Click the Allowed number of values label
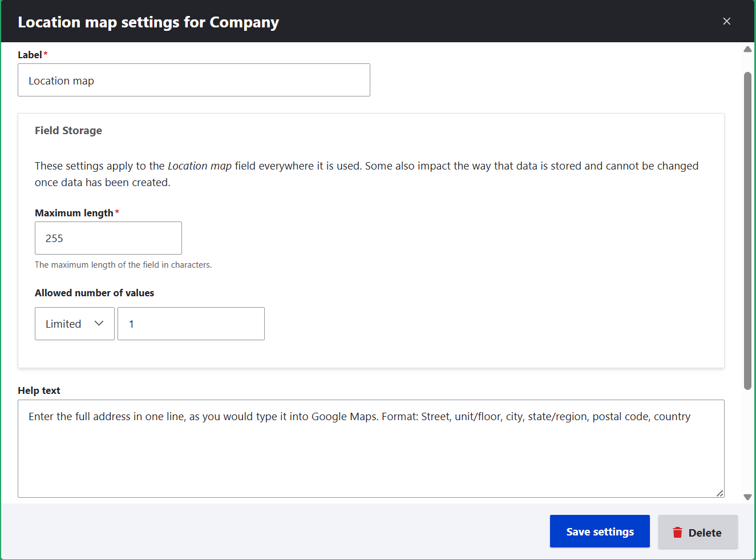The width and height of the screenshot is (756, 560). pos(95,293)
